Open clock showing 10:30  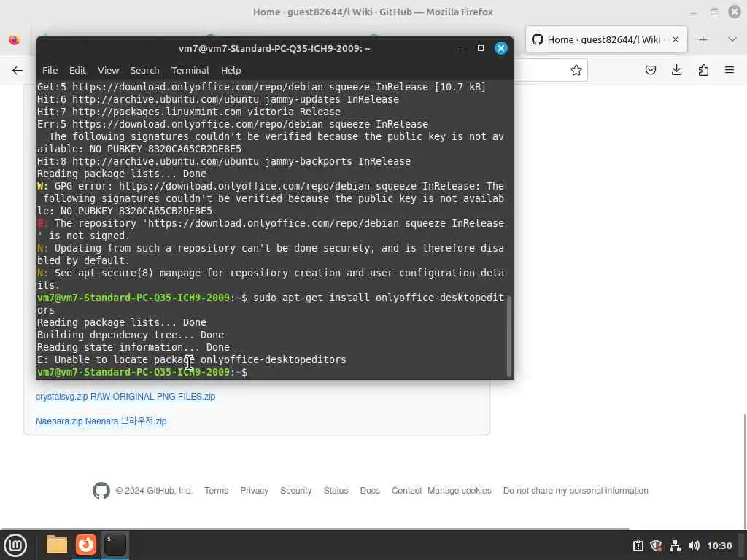click(719, 545)
